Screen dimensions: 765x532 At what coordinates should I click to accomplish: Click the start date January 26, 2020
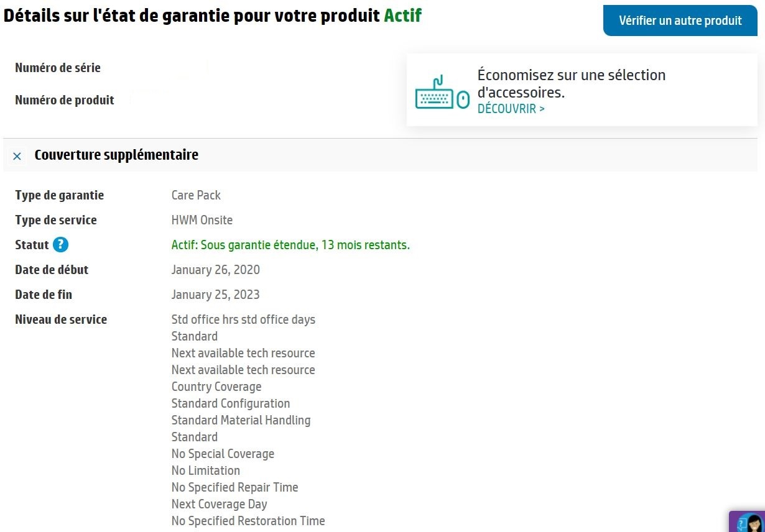[x=215, y=270]
